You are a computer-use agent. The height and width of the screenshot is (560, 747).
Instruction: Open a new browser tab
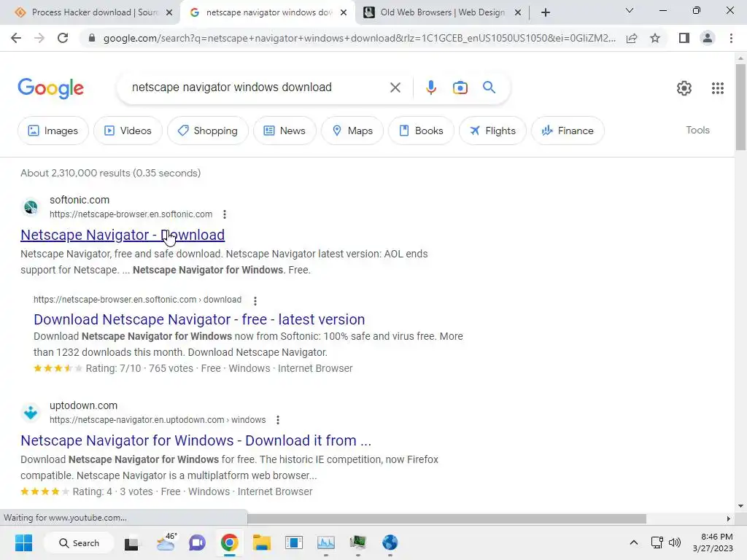(x=546, y=12)
